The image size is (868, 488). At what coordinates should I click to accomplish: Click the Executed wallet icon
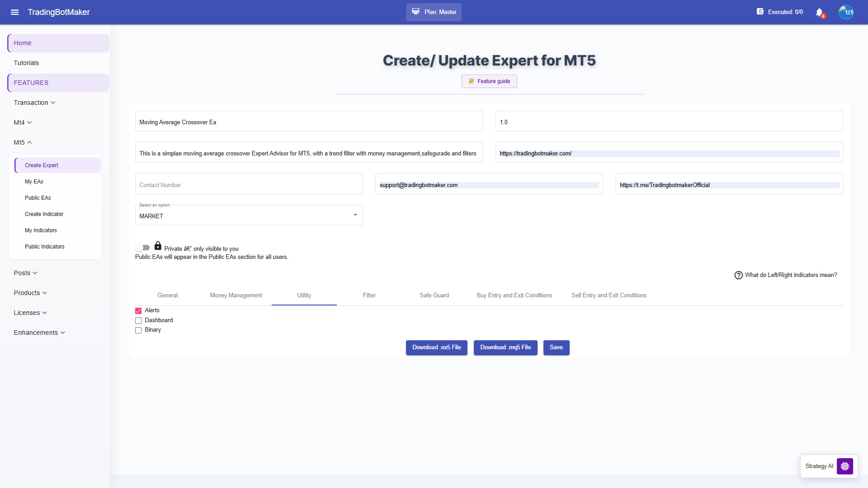pos(760,12)
